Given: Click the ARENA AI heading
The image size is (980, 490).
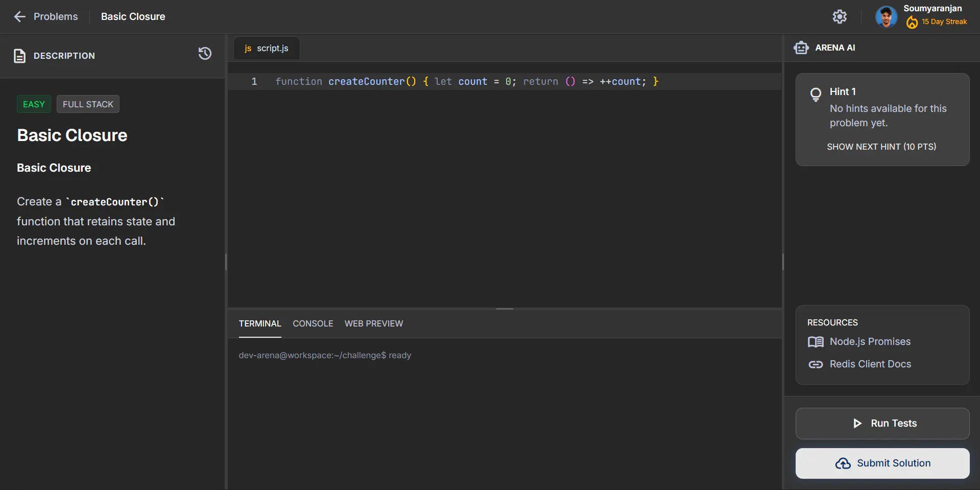Looking at the screenshot, I should [x=835, y=48].
